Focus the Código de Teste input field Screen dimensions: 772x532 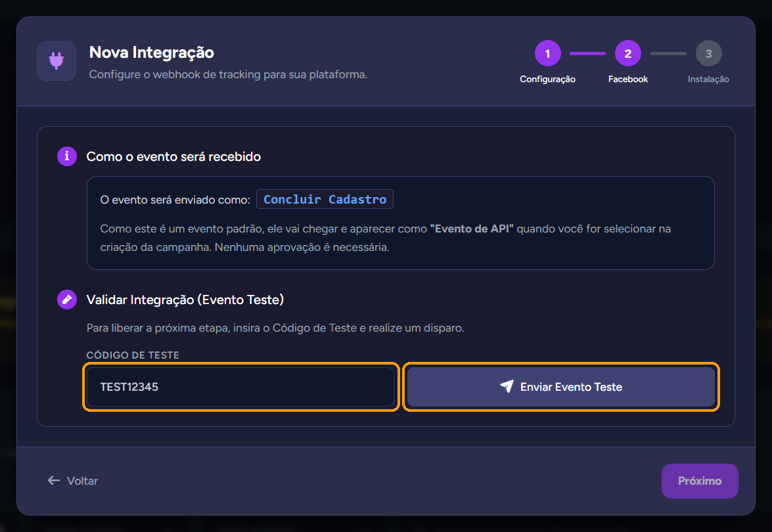[240, 387]
